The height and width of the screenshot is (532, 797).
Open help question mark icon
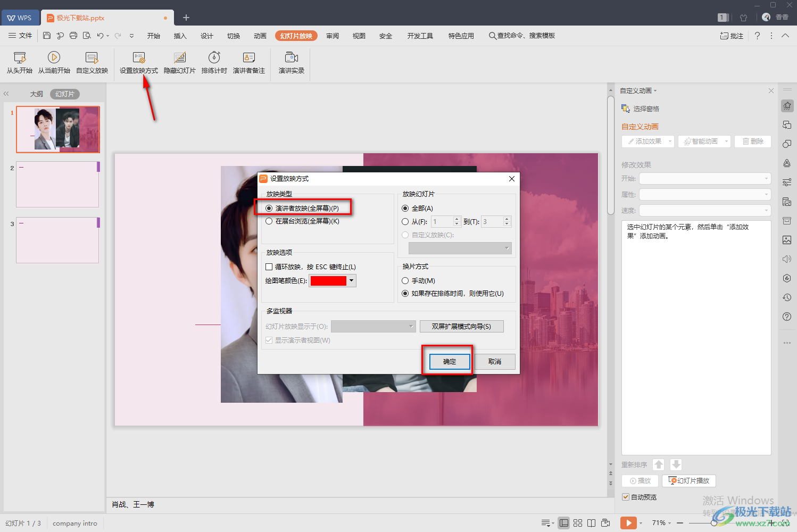coord(757,36)
